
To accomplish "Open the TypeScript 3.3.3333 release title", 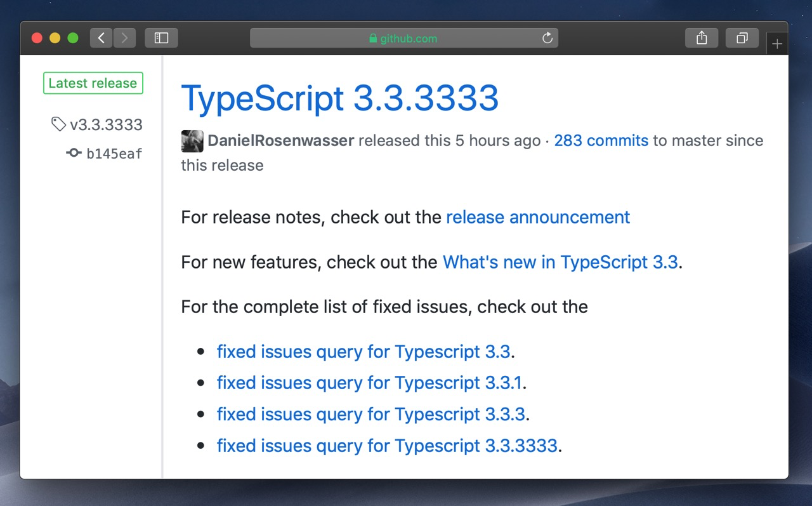I will coord(340,98).
